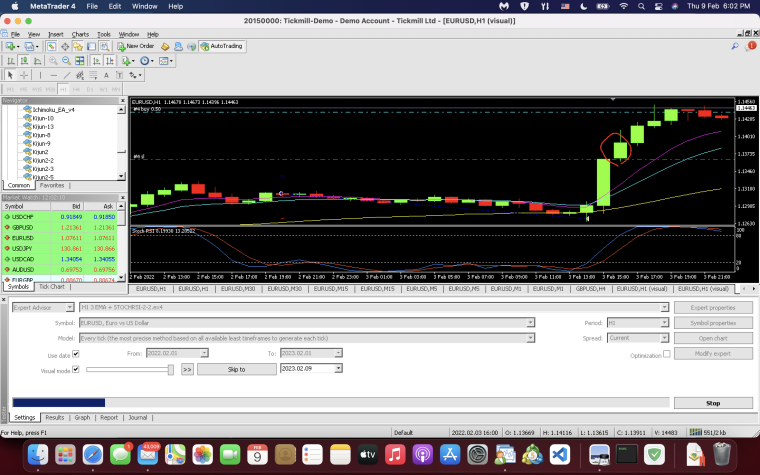Click the visual mode speed slider
This screenshot has height=475, width=760.
(x=130, y=369)
